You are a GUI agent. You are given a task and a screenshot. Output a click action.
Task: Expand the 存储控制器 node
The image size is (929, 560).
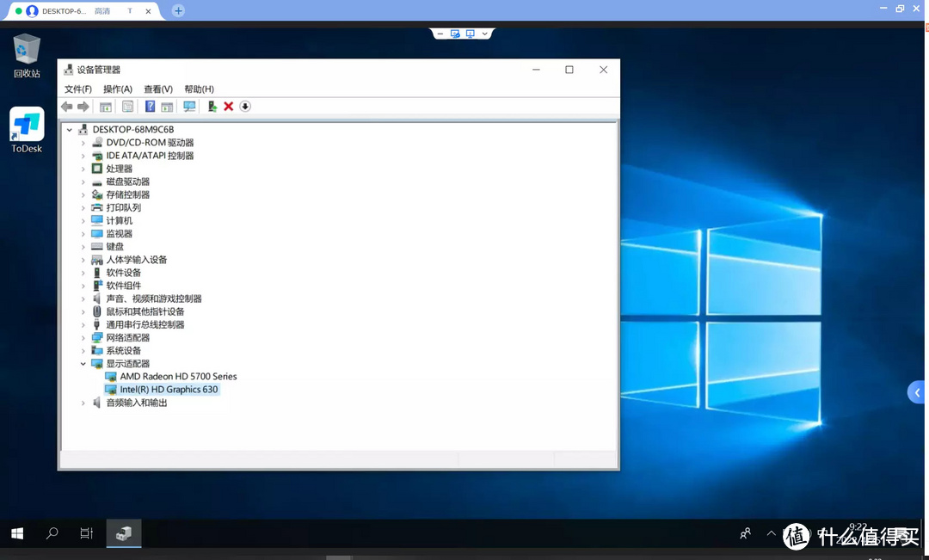(83, 194)
